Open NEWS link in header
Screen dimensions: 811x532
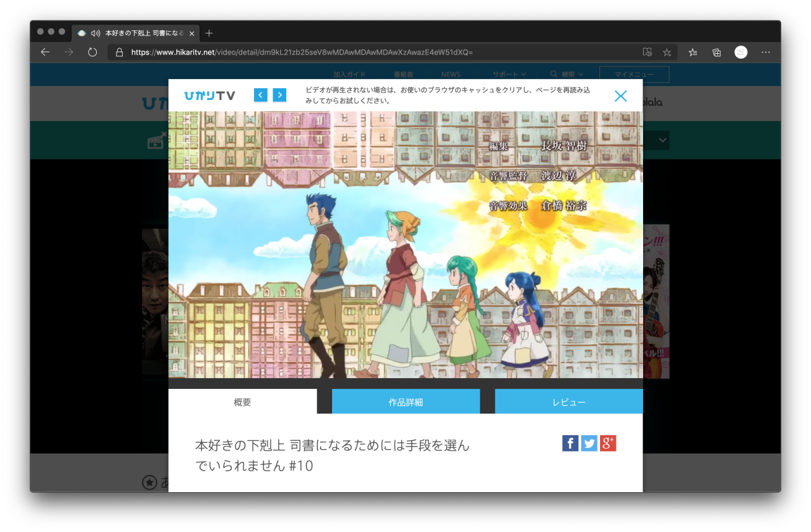pos(450,75)
